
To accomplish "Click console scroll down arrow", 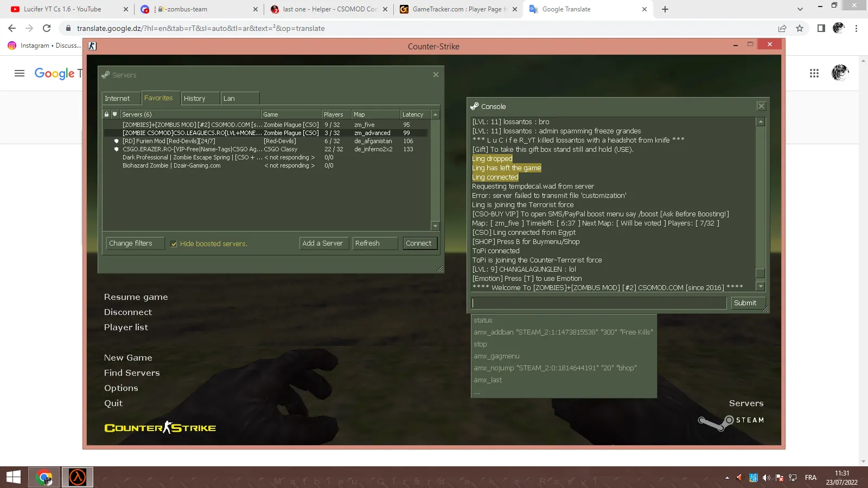I will click(761, 286).
